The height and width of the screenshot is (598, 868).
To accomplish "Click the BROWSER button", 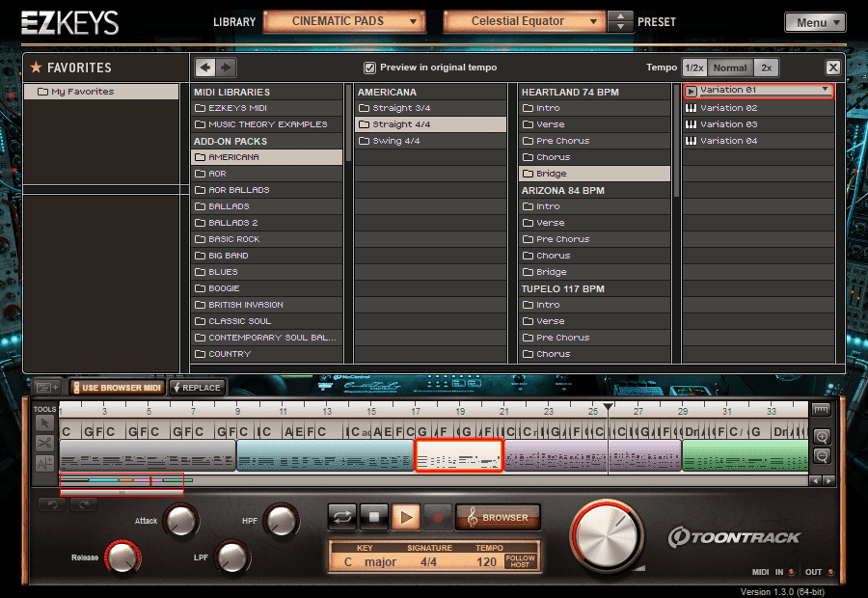I will 498,517.
